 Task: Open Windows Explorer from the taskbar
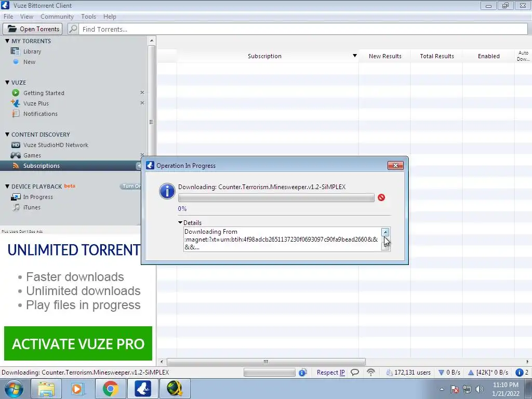click(x=46, y=389)
